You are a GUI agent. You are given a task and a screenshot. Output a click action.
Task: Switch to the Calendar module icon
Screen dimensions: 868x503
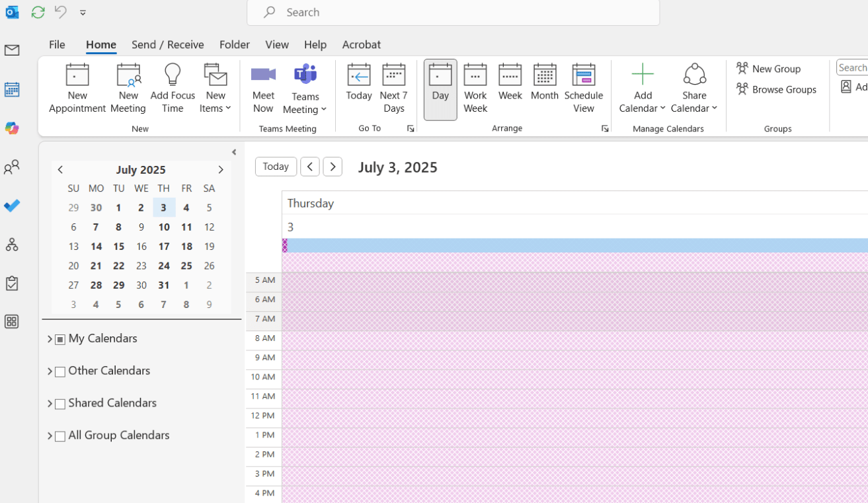click(x=12, y=89)
